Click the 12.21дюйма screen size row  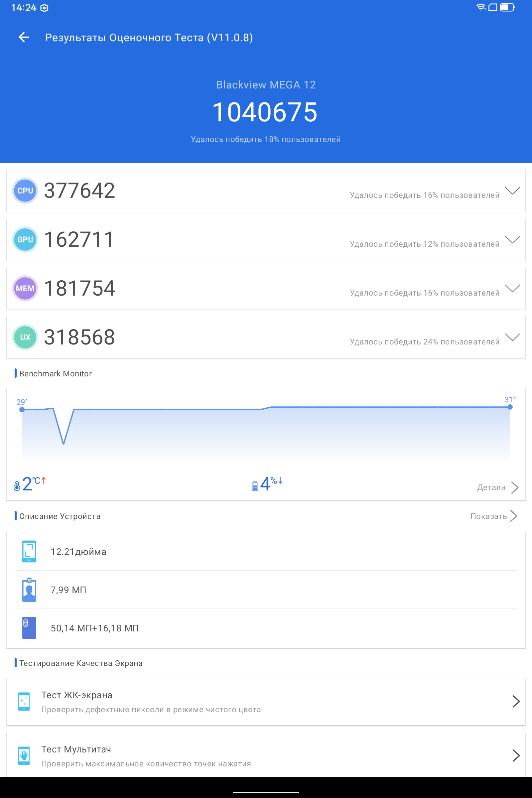(266, 551)
